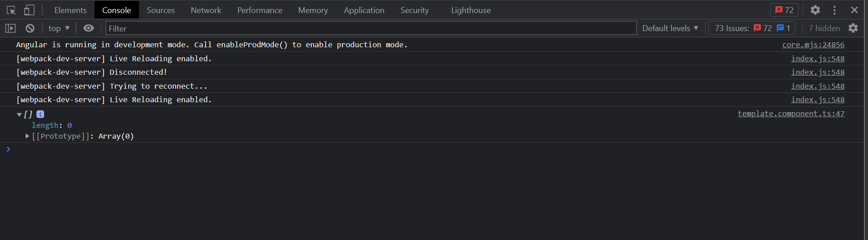The height and width of the screenshot is (240, 868).
Task: Select the Console tab
Action: (117, 10)
